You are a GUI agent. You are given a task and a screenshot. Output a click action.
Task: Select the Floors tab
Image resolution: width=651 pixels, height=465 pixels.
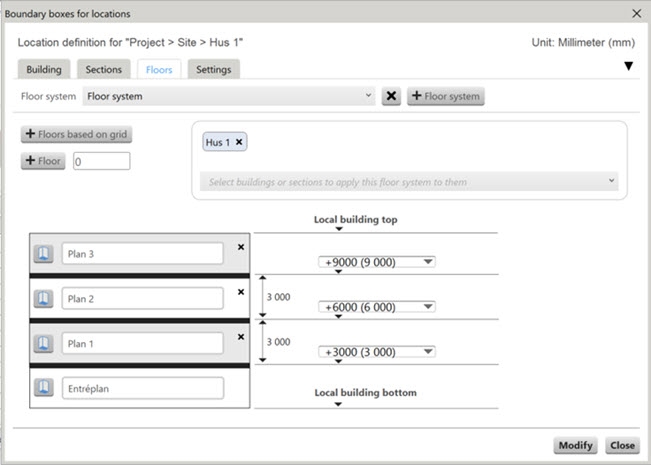point(159,69)
